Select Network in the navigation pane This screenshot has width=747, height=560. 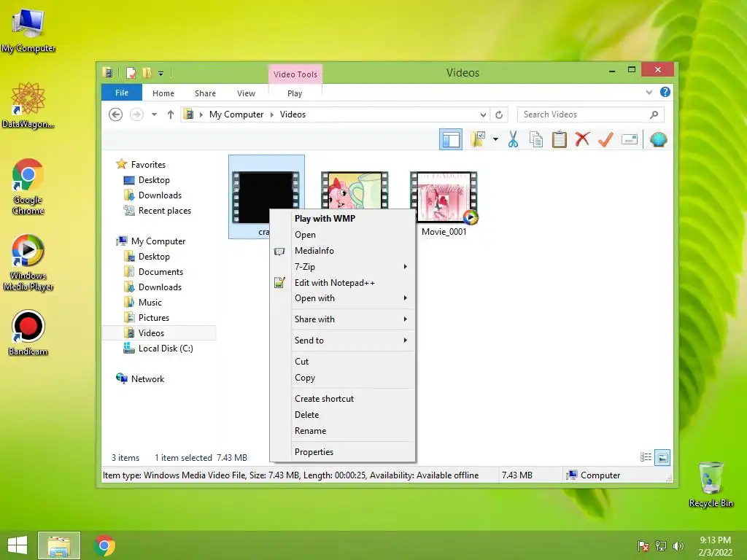click(141, 379)
